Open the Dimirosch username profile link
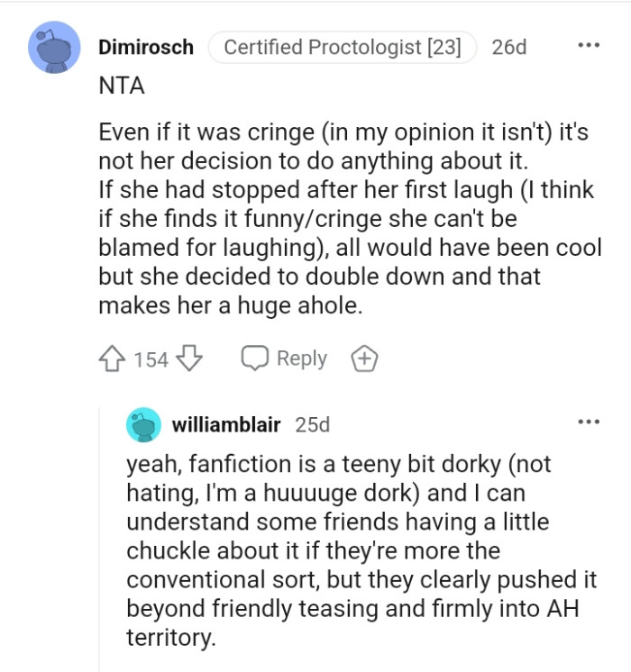Screen dimensions: 631x672 click(x=145, y=48)
